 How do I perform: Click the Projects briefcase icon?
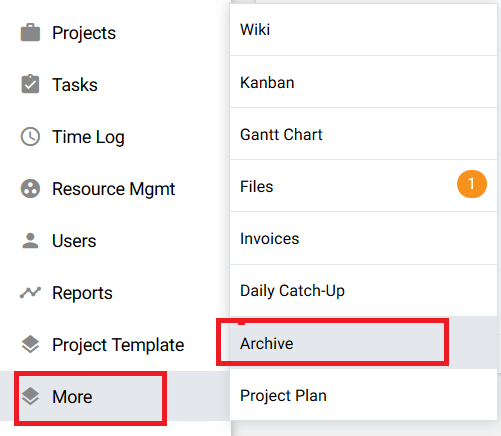[x=30, y=32]
